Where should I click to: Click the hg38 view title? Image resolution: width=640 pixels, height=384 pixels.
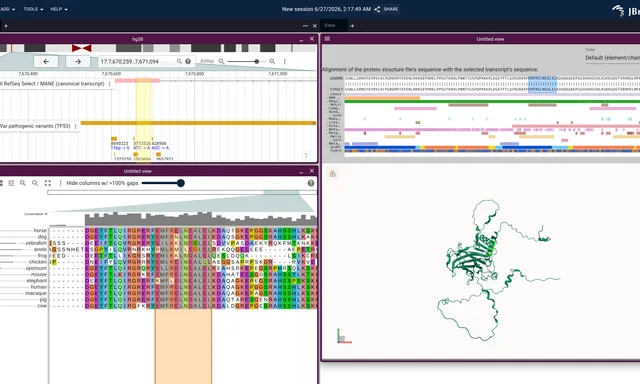tap(138, 39)
